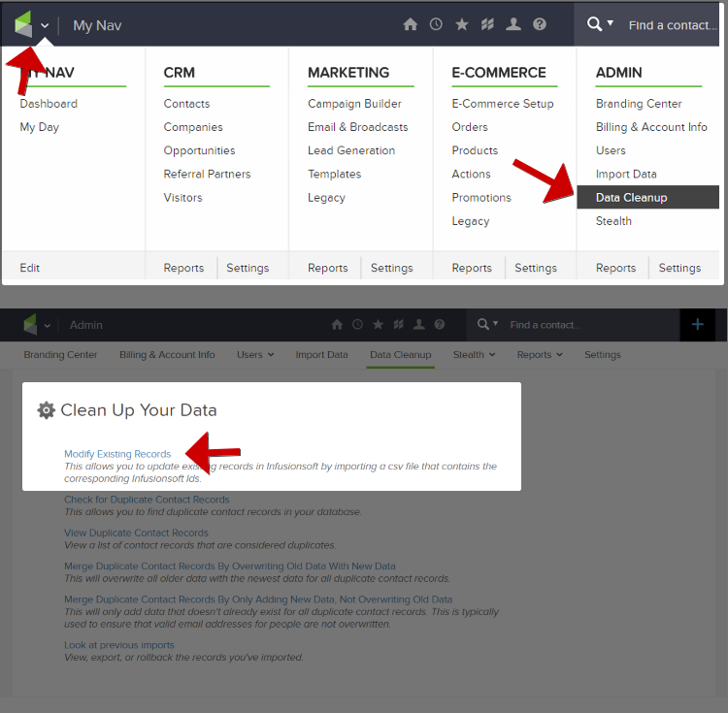Open Reports at bottom of CRM column
Viewport: 728px width, 713px height.
point(183,268)
